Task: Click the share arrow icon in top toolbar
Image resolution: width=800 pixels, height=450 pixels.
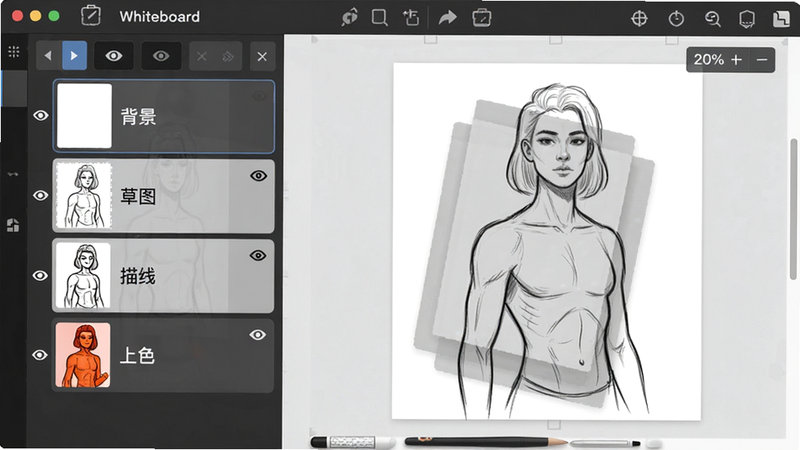Action: pyautogui.click(x=447, y=18)
